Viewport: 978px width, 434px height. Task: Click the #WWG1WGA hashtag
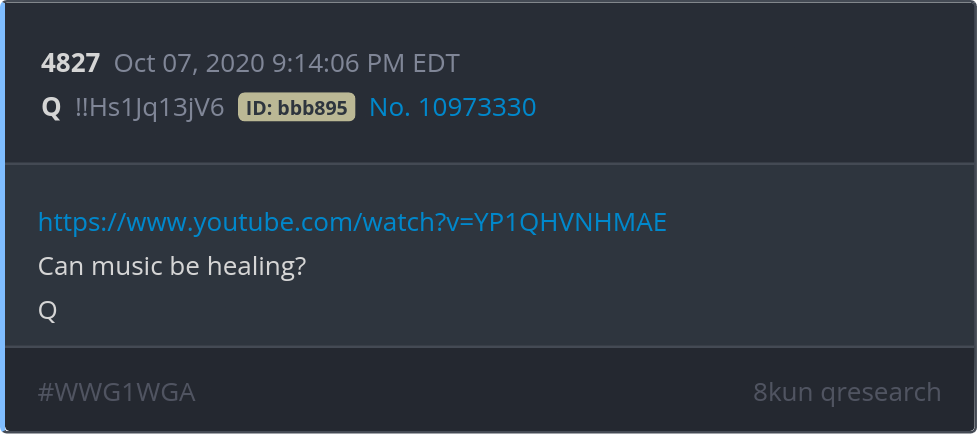[x=117, y=392]
